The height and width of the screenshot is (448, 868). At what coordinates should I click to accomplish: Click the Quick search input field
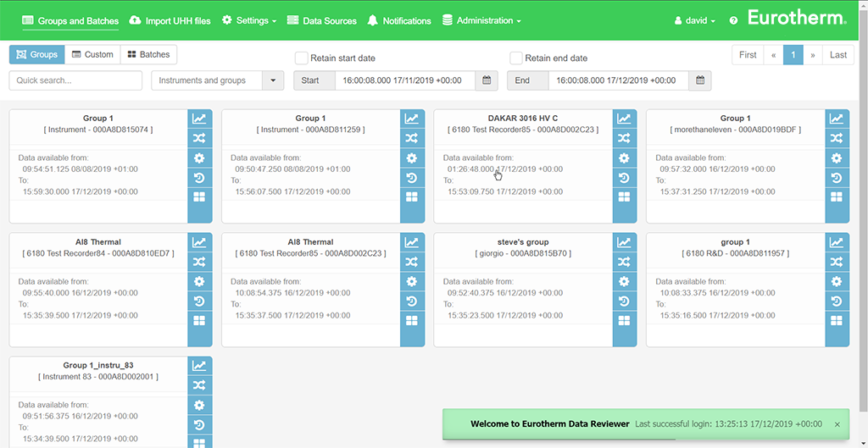coord(75,80)
